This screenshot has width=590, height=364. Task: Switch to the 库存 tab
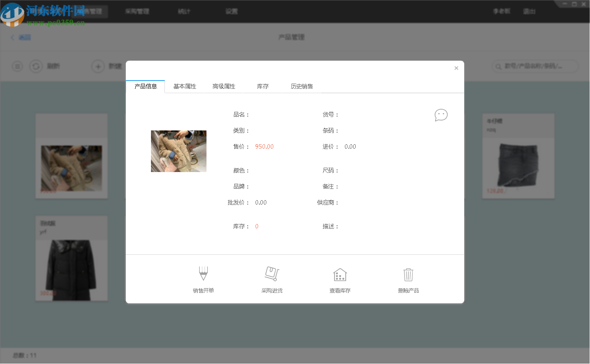262,86
